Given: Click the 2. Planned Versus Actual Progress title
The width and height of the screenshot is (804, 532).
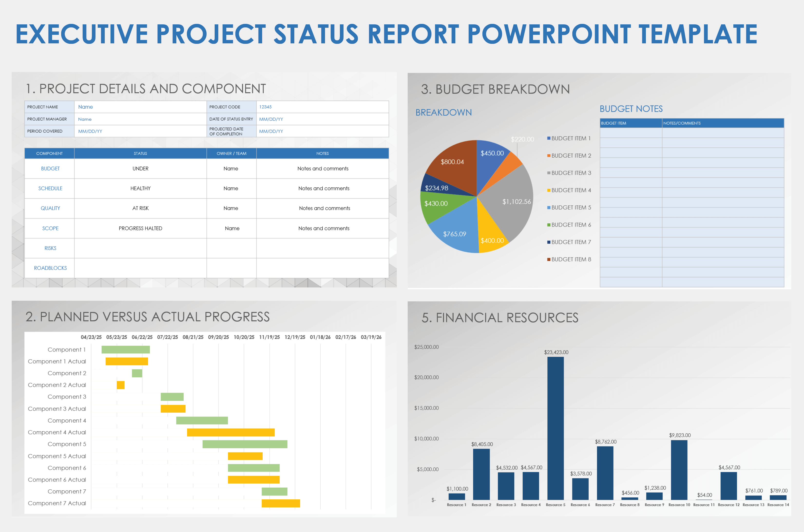Looking at the screenshot, I should pyautogui.click(x=148, y=317).
